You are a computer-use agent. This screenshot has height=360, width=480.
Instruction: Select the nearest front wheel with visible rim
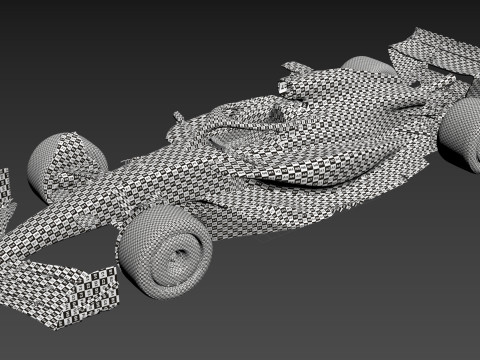[166, 251]
